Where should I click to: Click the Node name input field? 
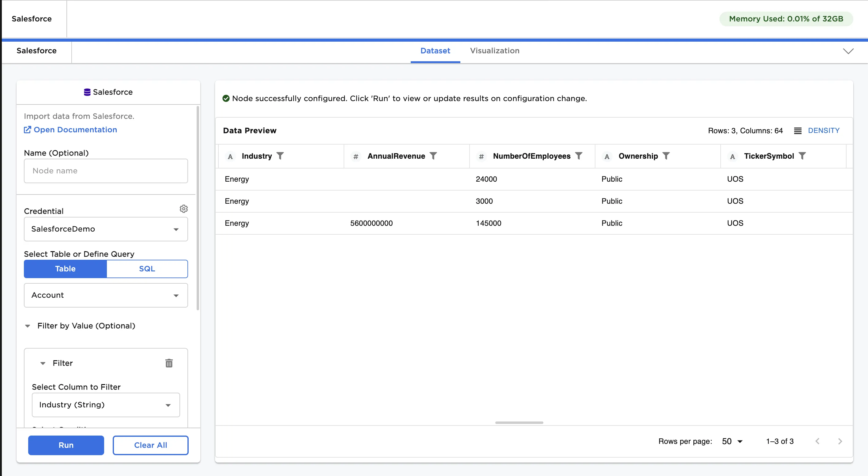pos(105,171)
